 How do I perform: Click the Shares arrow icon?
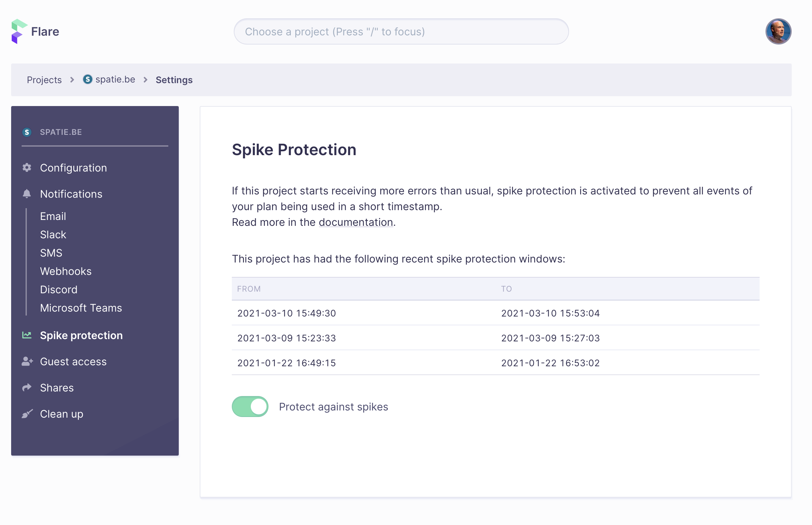click(x=27, y=388)
